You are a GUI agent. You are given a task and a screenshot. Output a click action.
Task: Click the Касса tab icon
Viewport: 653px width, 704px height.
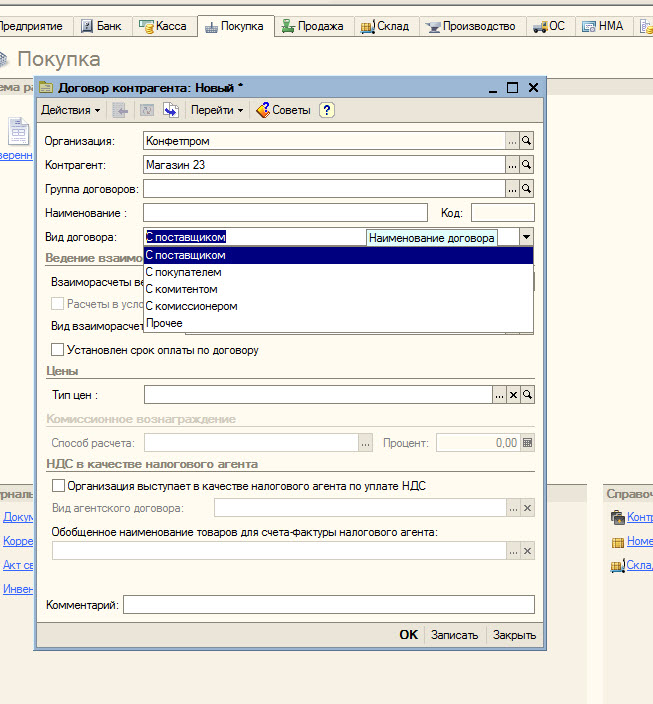(x=148, y=27)
